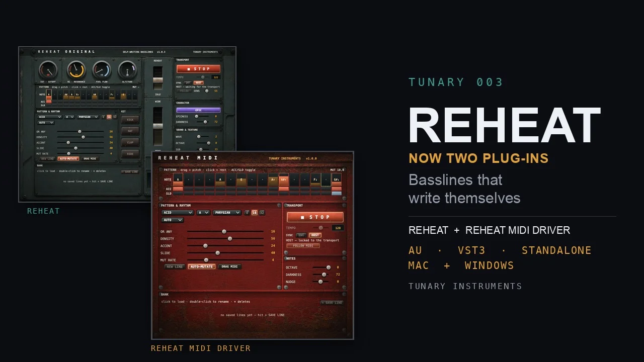Select 8 steps length in Reheat MIDI
Screen dimensions: 644x362
pyautogui.click(x=247, y=213)
